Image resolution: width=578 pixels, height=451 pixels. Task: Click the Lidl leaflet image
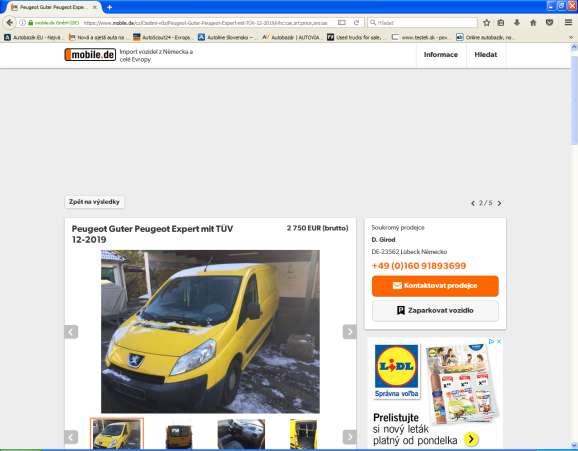point(462,383)
